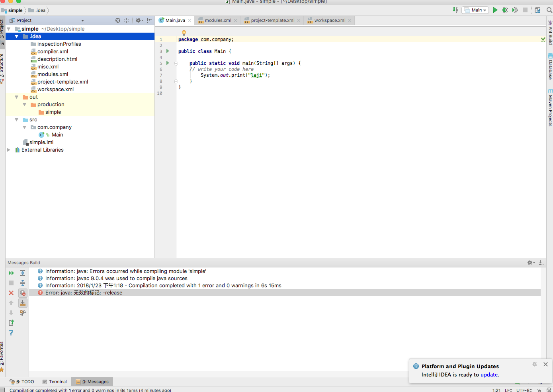
Task: Expand External Libraries node
Action: pyautogui.click(x=9, y=150)
